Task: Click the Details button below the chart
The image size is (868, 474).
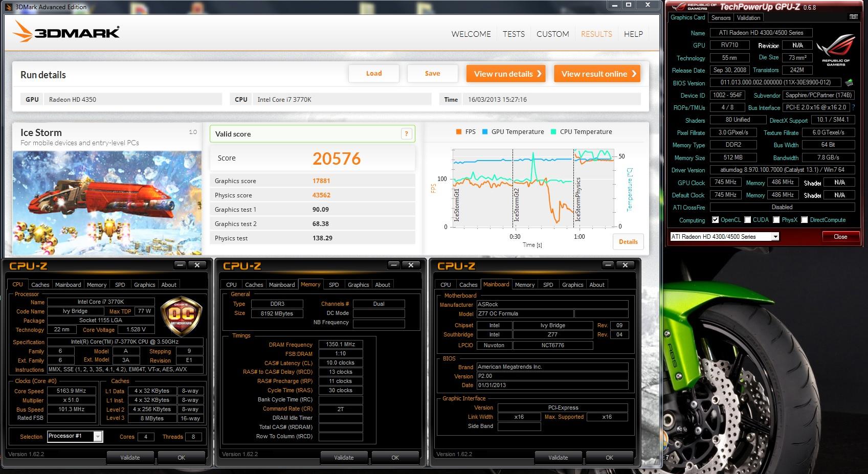Action: (x=628, y=242)
